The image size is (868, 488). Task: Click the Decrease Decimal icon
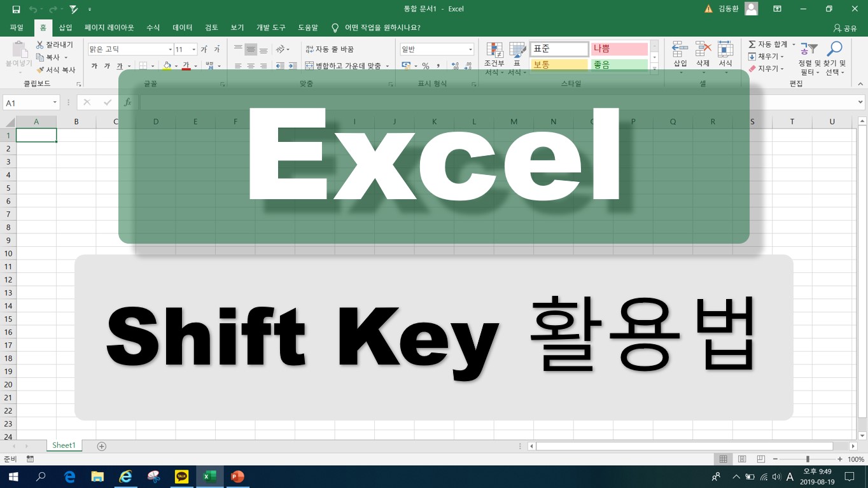(x=469, y=66)
